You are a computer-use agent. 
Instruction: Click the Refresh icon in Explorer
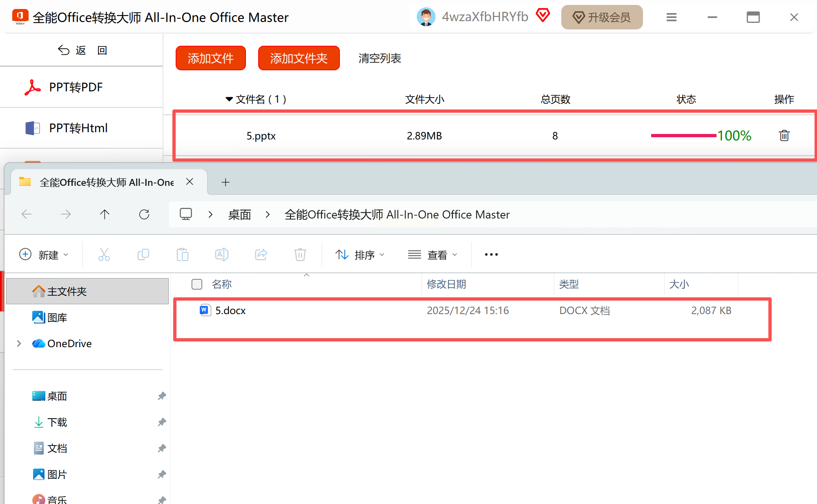144,214
